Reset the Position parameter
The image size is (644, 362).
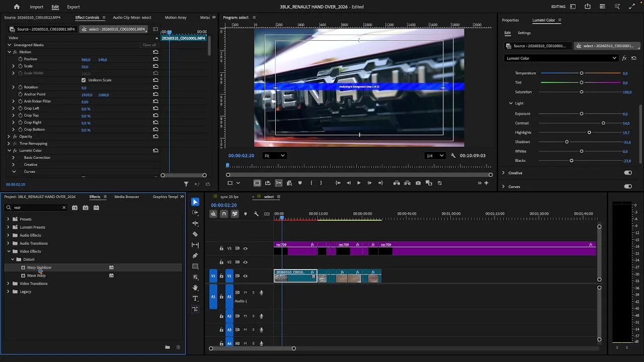[155, 59]
